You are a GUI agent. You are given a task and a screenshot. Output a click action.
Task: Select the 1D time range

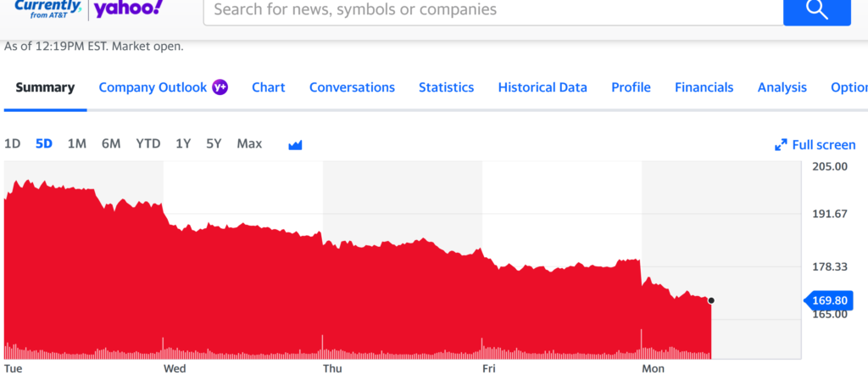[x=13, y=143]
